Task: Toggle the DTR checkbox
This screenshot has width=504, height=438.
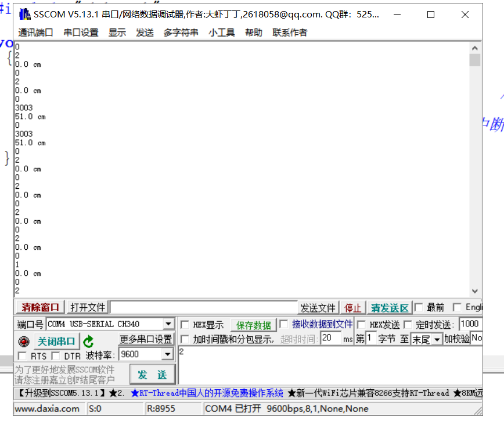Action: pyautogui.click(x=56, y=356)
